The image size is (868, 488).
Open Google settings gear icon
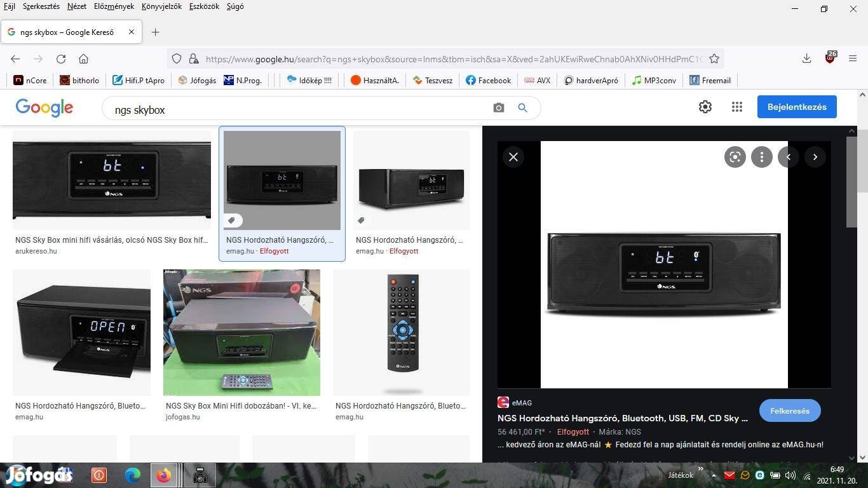pyautogui.click(x=705, y=107)
